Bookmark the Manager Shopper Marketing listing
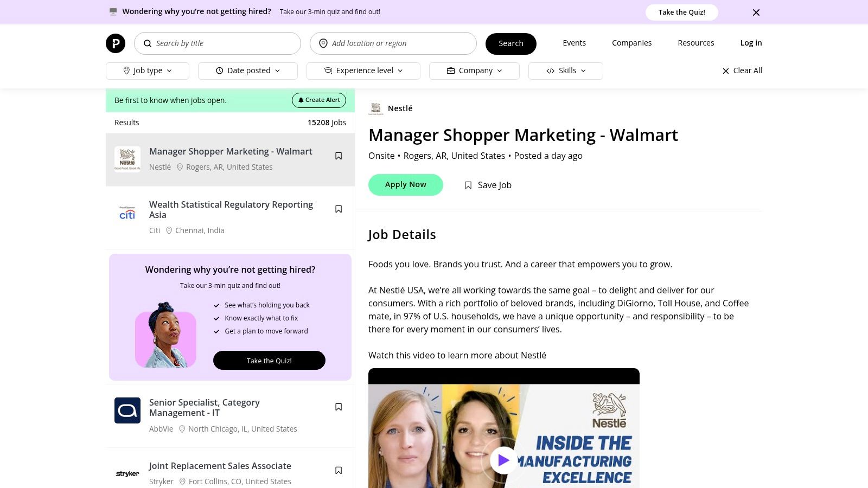Image resolution: width=868 pixels, height=488 pixels. tap(339, 156)
